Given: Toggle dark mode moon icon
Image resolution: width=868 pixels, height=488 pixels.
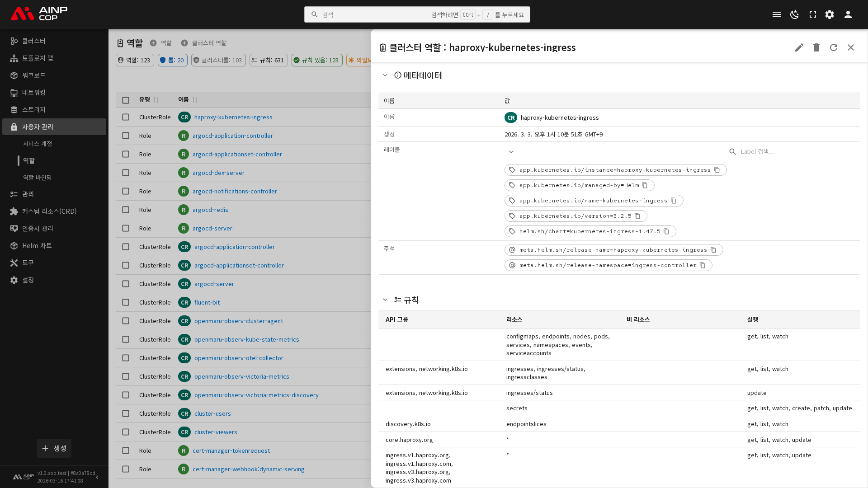Looking at the screenshot, I should pyautogui.click(x=794, y=14).
